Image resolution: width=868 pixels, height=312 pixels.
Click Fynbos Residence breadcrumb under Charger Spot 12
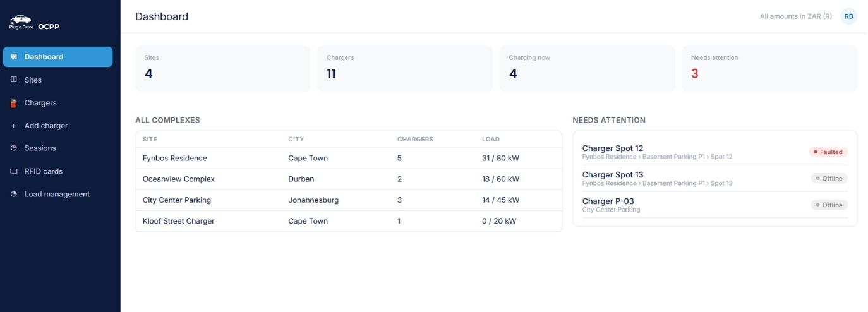610,157
